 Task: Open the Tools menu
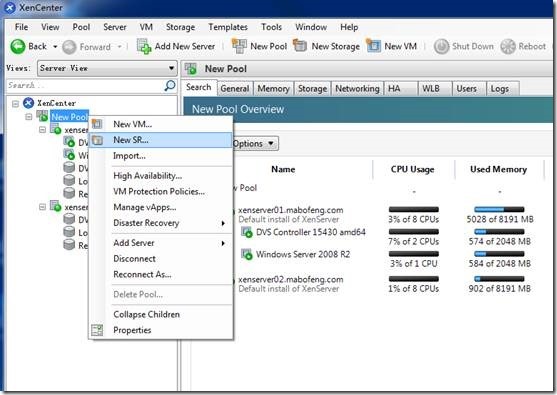click(271, 27)
